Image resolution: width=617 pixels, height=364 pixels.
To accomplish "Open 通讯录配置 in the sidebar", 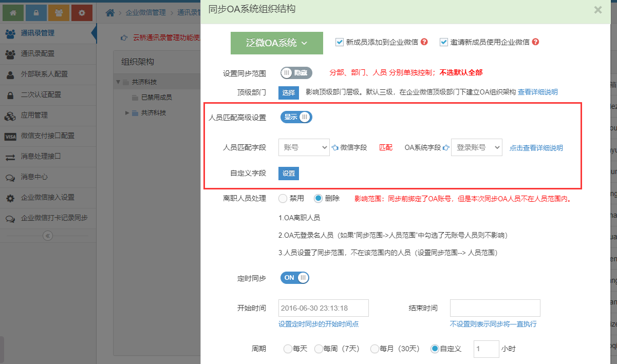I will point(38,53).
